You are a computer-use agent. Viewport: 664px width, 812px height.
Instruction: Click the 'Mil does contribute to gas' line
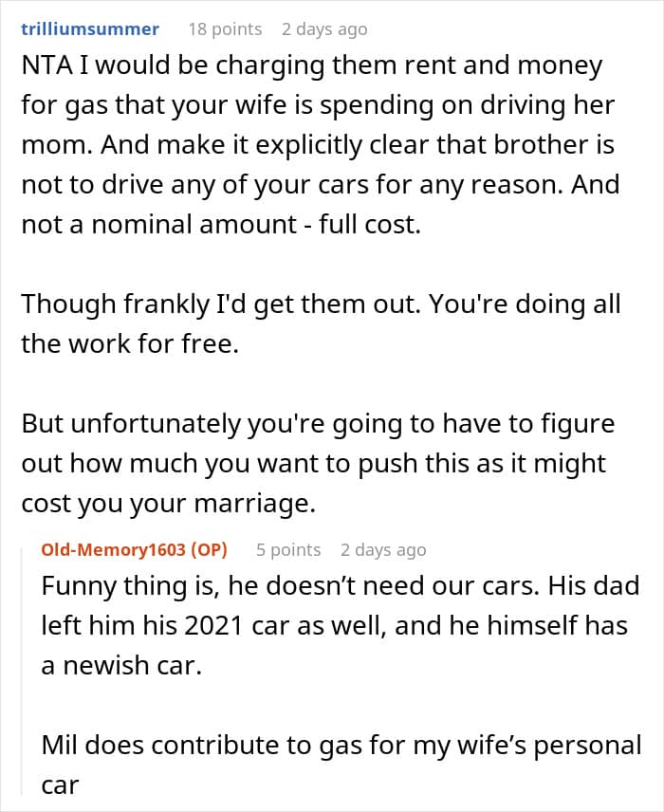click(341, 747)
